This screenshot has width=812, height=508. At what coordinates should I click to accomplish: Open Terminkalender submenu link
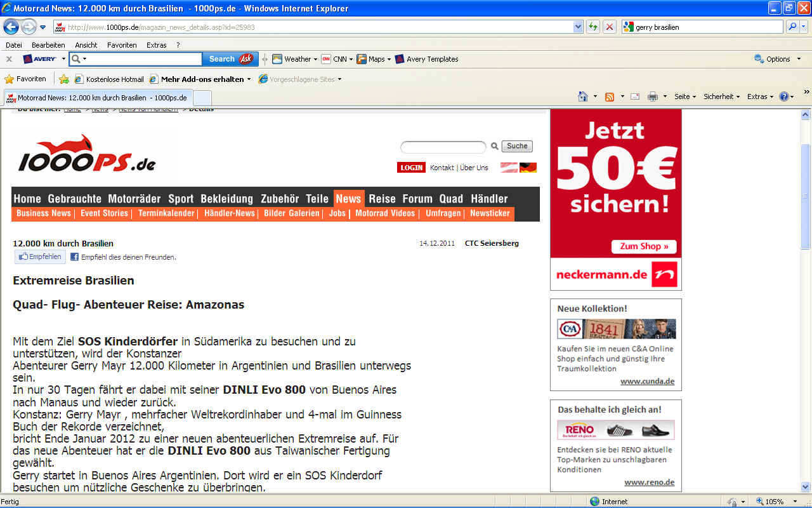166,213
